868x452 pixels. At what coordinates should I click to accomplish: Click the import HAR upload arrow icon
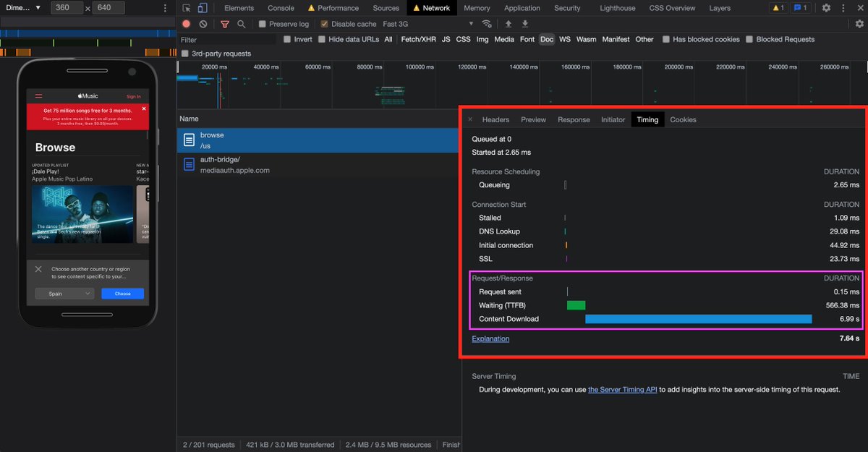tap(509, 24)
